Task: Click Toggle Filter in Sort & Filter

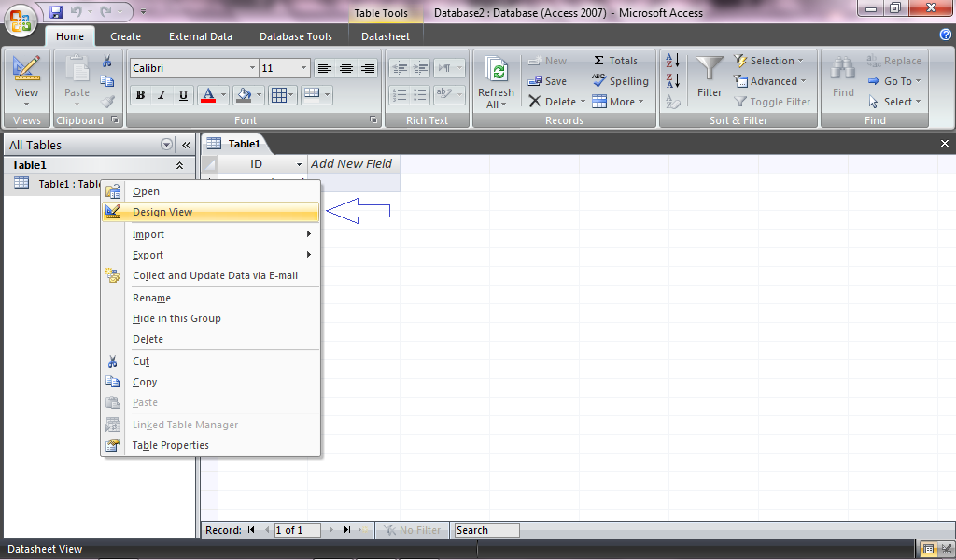Action: click(772, 102)
